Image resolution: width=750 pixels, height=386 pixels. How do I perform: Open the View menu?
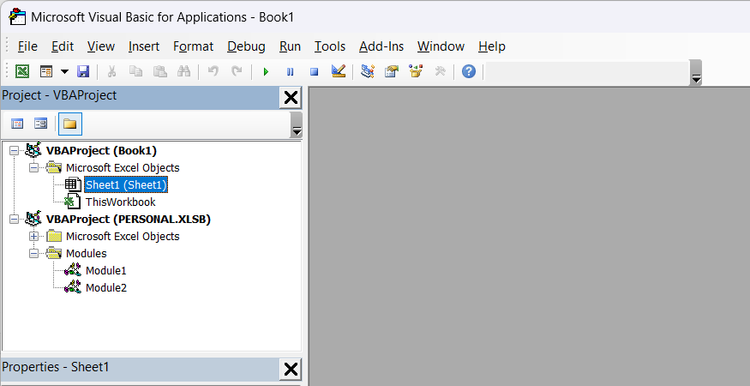tap(101, 46)
